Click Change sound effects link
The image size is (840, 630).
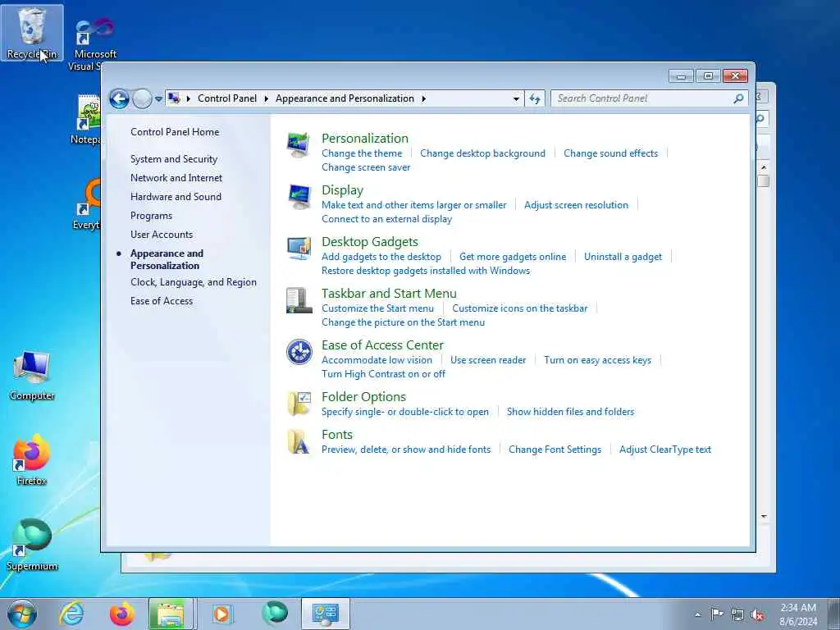click(x=610, y=153)
